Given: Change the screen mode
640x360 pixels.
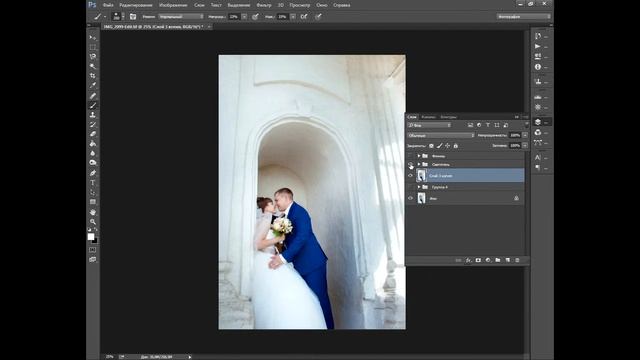Looking at the screenshot, I should coord(93,260).
